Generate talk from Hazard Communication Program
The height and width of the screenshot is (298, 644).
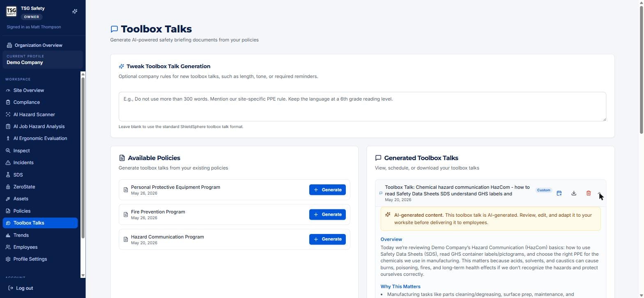pos(327,239)
